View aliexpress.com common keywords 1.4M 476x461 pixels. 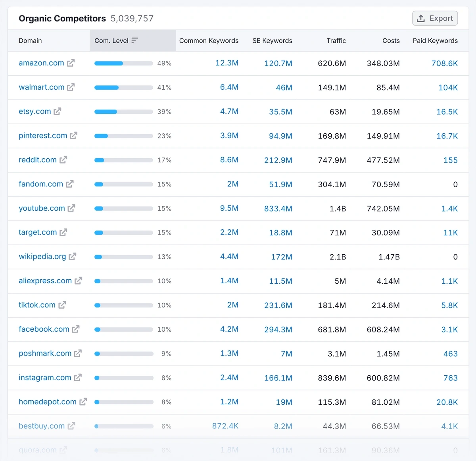click(229, 281)
